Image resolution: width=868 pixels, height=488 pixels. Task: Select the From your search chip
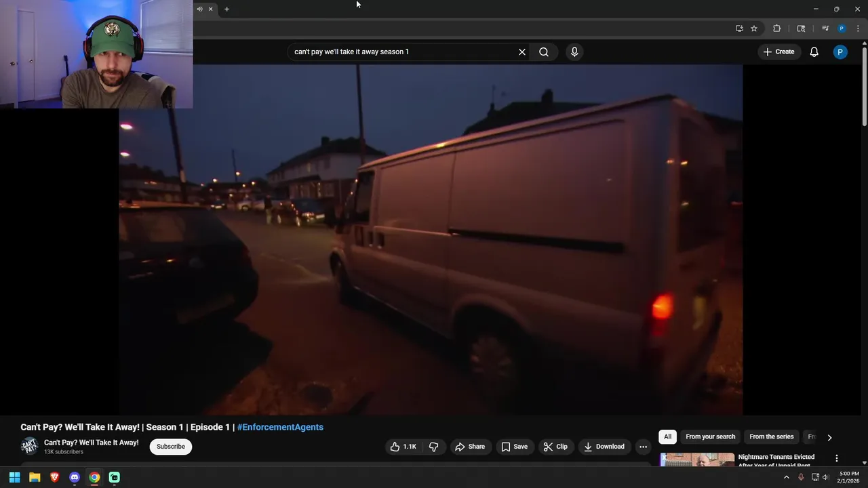(710, 437)
